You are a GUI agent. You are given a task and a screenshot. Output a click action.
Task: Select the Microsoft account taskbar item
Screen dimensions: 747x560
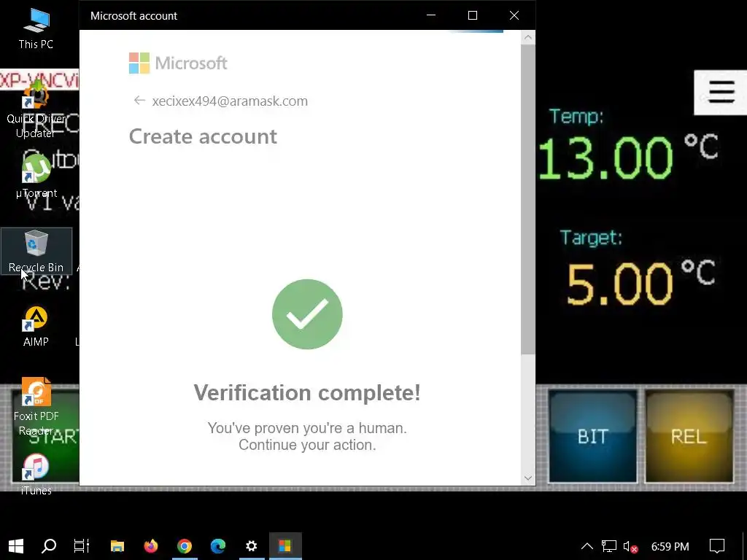pos(285,545)
